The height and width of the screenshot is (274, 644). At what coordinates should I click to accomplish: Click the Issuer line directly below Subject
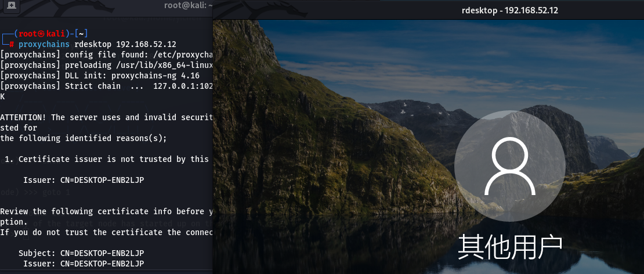click(x=84, y=264)
